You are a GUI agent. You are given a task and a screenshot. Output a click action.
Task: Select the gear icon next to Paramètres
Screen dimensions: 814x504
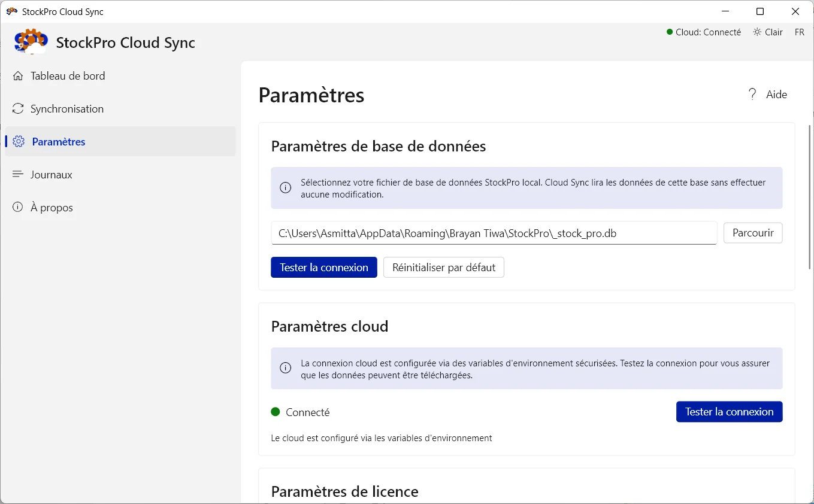tap(18, 141)
